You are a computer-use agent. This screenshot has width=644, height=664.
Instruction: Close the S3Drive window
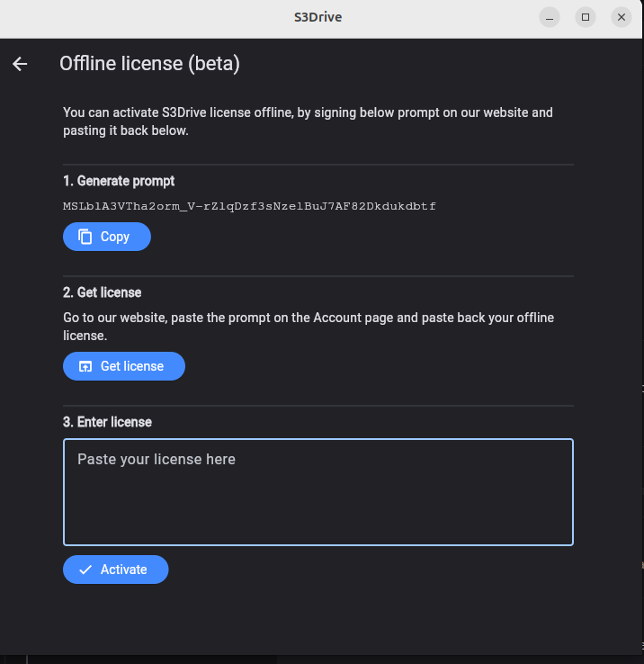click(622, 17)
